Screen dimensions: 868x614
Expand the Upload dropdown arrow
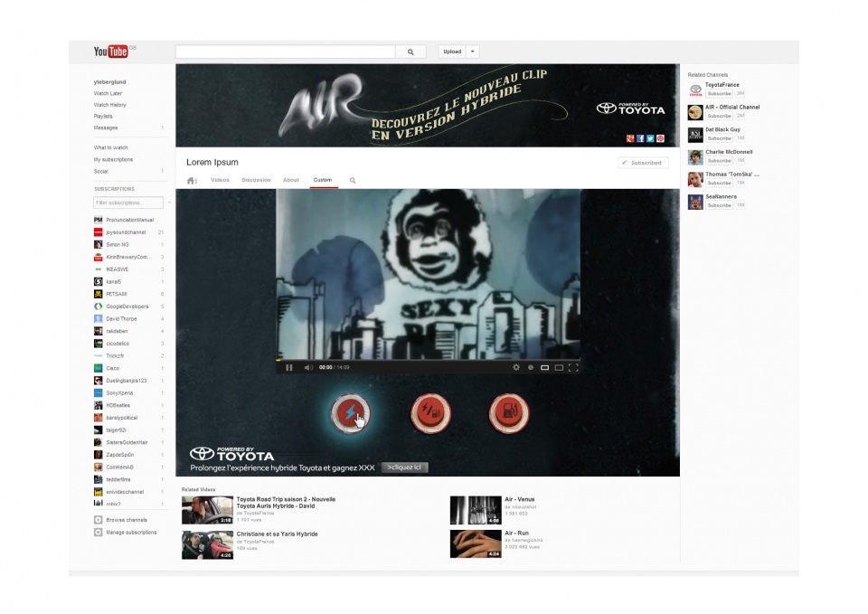pyautogui.click(x=472, y=52)
